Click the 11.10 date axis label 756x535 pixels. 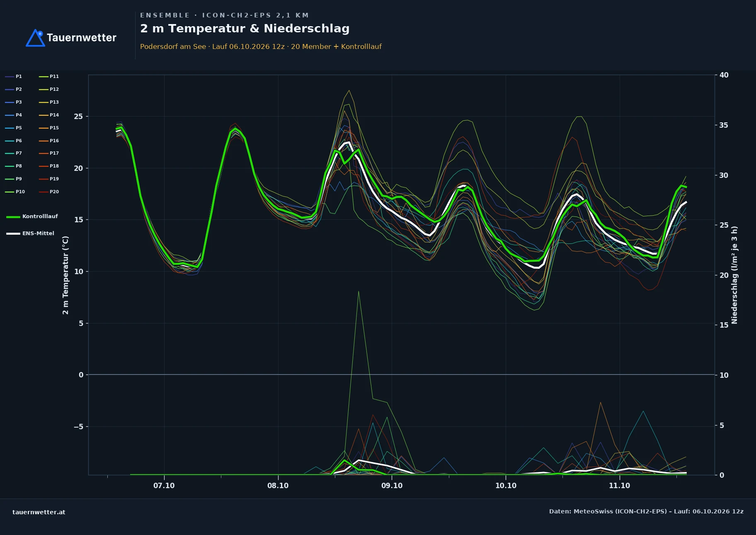click(x=620, y=486)
